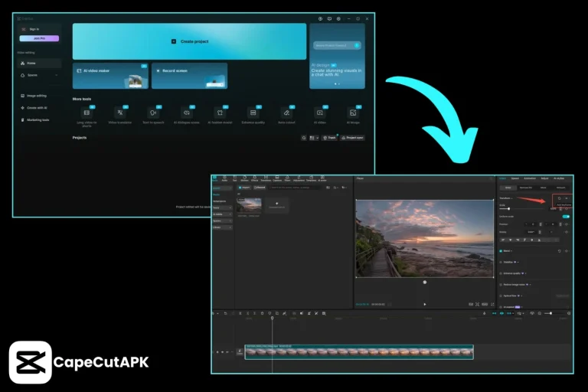Open the Long video to shorts tool
The height and width of the screenshot is (392, 588).
[x=87, y=116]
